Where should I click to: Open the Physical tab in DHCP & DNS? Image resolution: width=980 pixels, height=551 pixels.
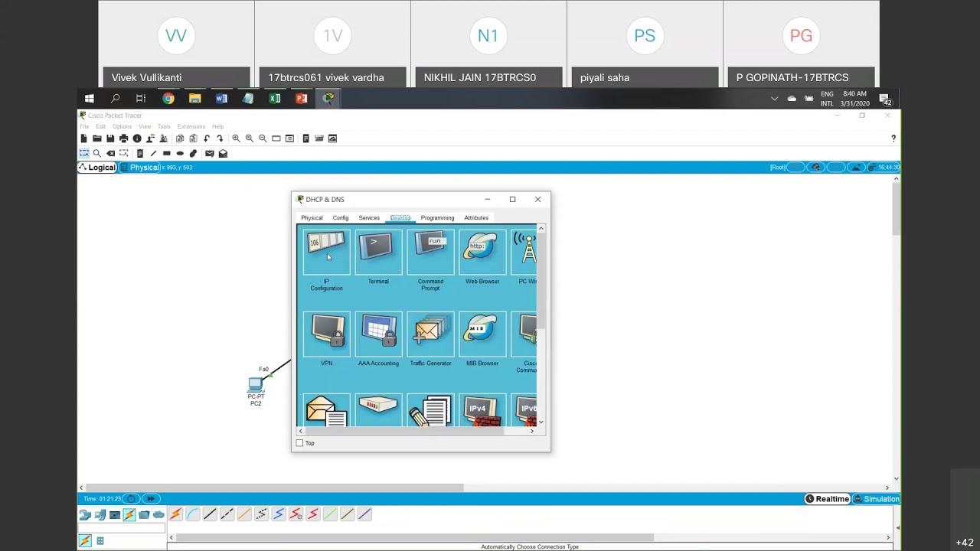click(x=312, y=218)
